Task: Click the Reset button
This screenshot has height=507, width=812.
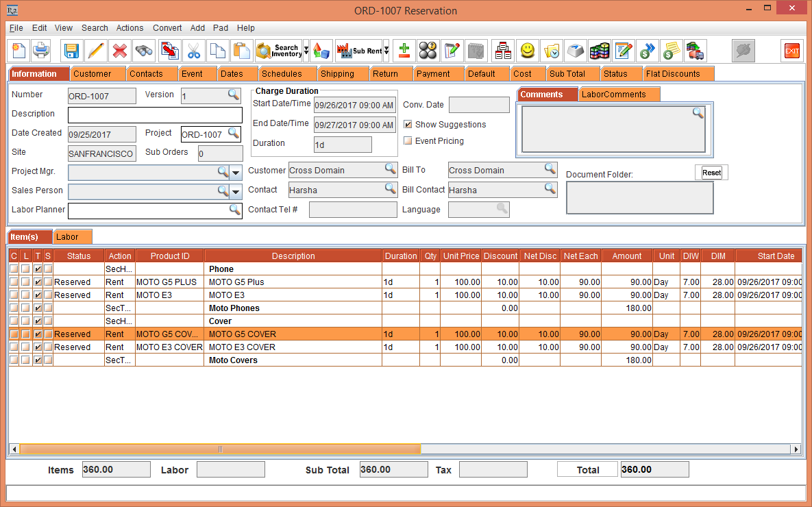Action: coord(711,173)
